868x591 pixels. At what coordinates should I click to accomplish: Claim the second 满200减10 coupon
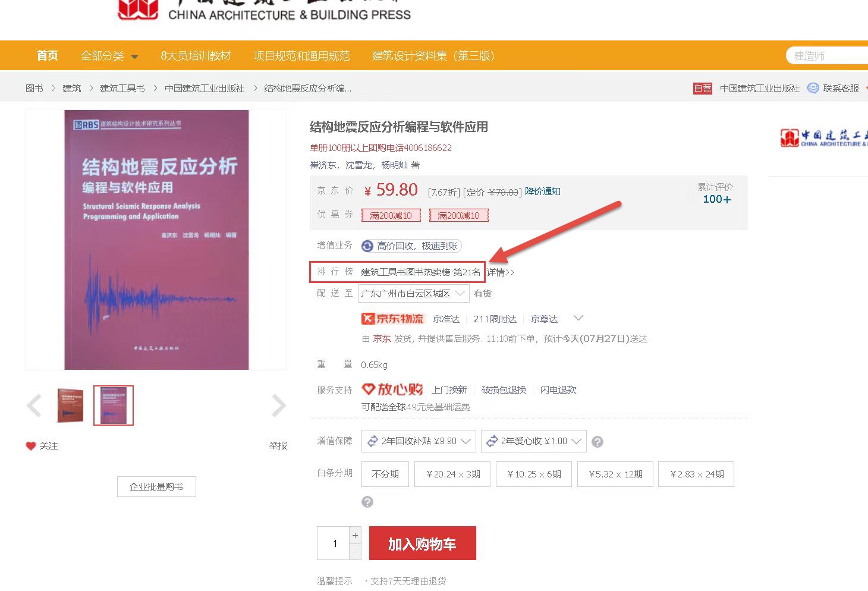(458, 215)
